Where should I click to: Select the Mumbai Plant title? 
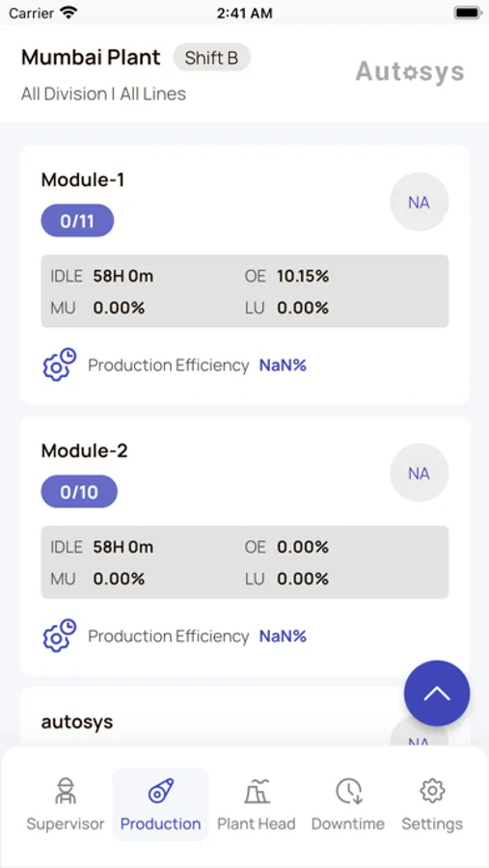pyautogui.click(x=91, y=58)
